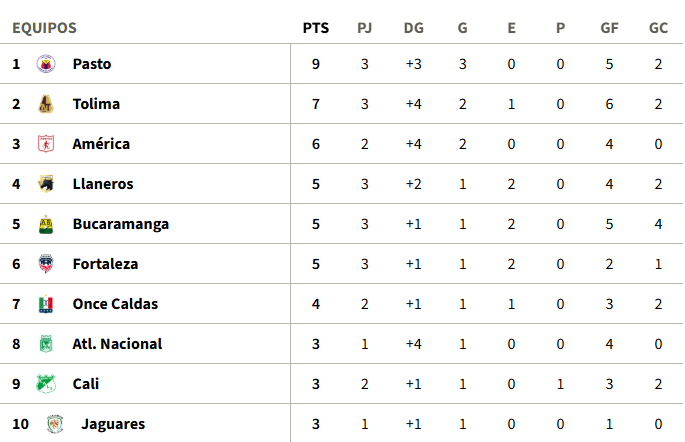Click the PTS column header
Screen dimensions: 685x442
tap(316, 28)
